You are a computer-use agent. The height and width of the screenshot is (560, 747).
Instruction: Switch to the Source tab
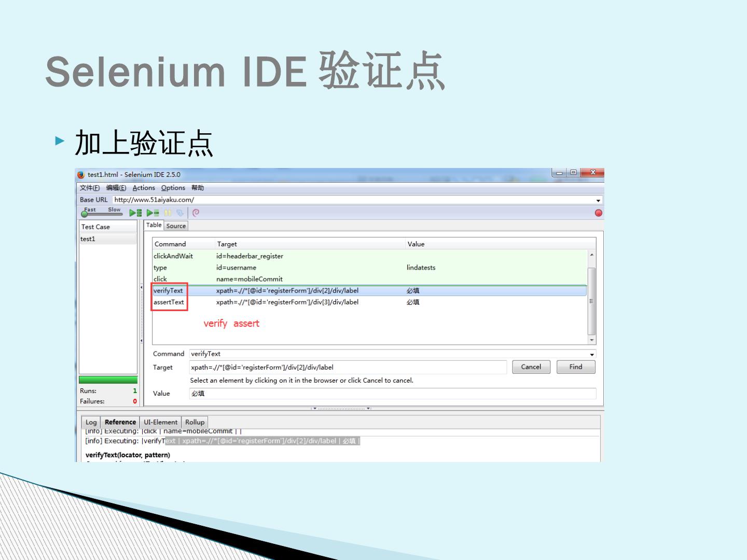pyautogui.click(x=176, y=226)
